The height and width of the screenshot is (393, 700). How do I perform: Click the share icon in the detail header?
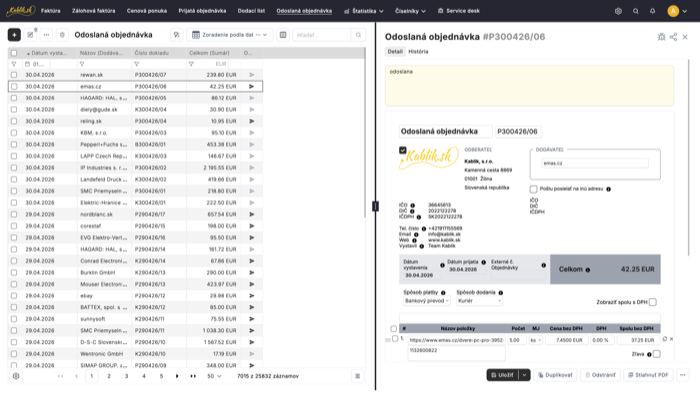click(x=673, y=37)
